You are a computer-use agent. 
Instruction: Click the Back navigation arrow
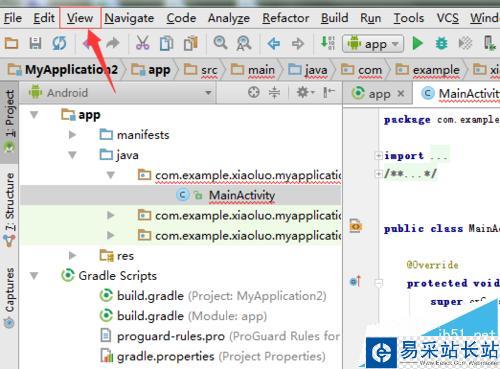pos(274,44)
